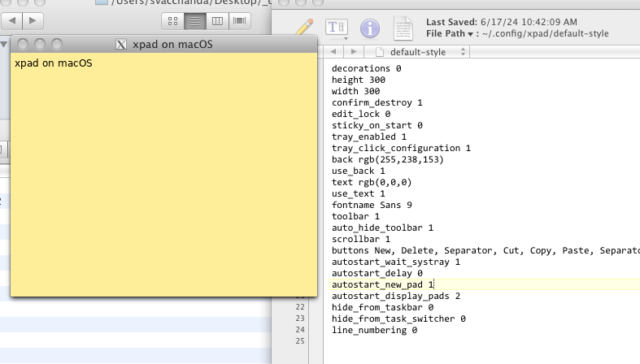The height and width of the screenshot is (364, 640).
Task: Click line 'scrollbar 1'
Action: click(x=361, y=239)
